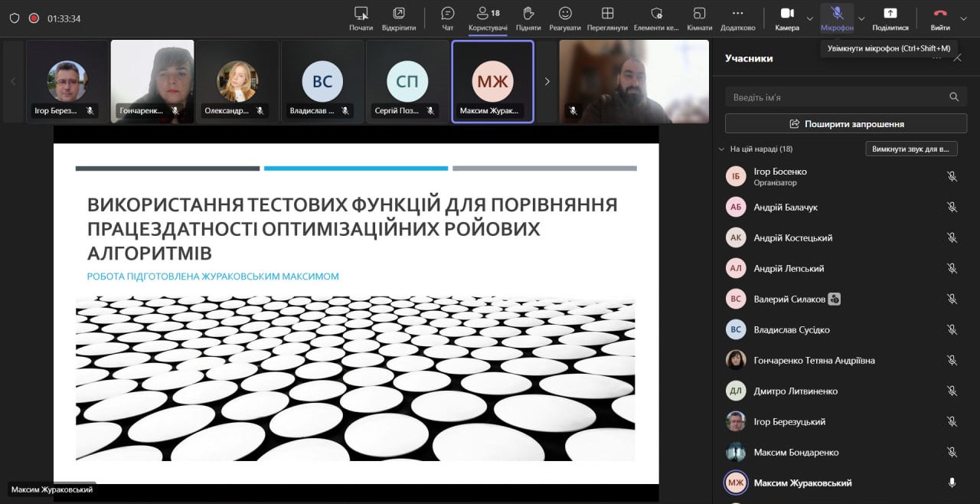
Task: Click the Поділитися share screen icon
Action: click(x=890, y=18)
